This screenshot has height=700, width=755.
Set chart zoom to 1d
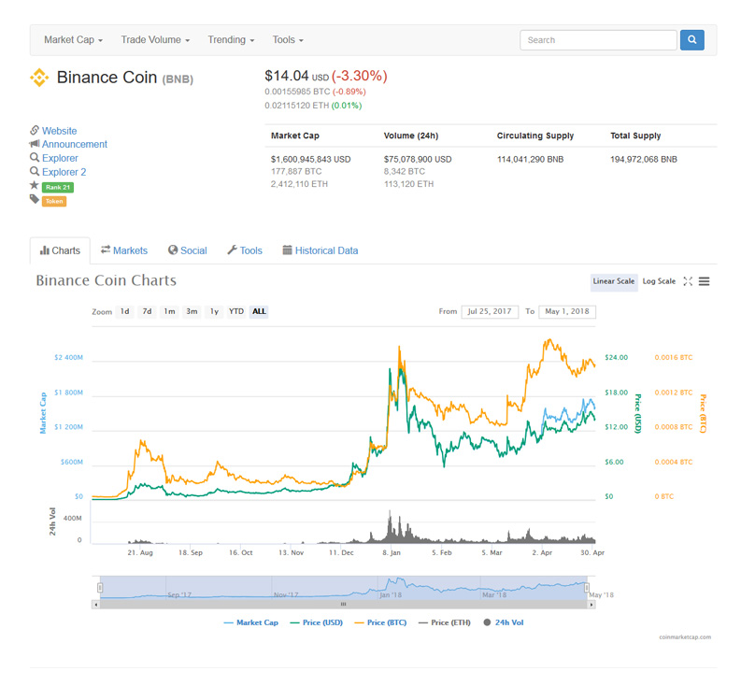124,311
